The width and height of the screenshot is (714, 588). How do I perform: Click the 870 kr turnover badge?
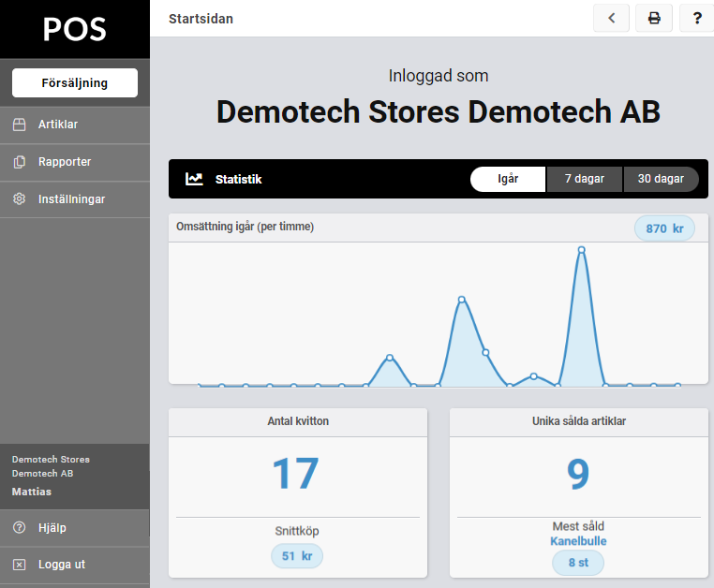coord(664,228)
